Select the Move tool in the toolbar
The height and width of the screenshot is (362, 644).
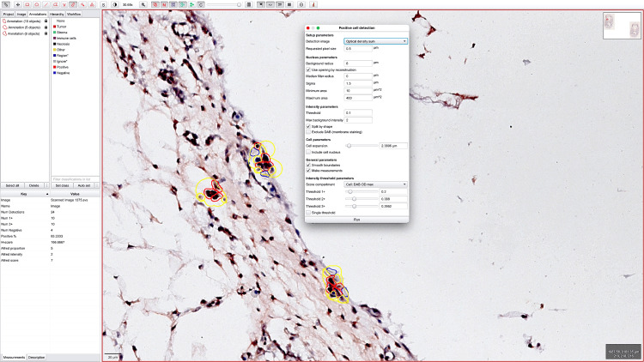[18, 4]
